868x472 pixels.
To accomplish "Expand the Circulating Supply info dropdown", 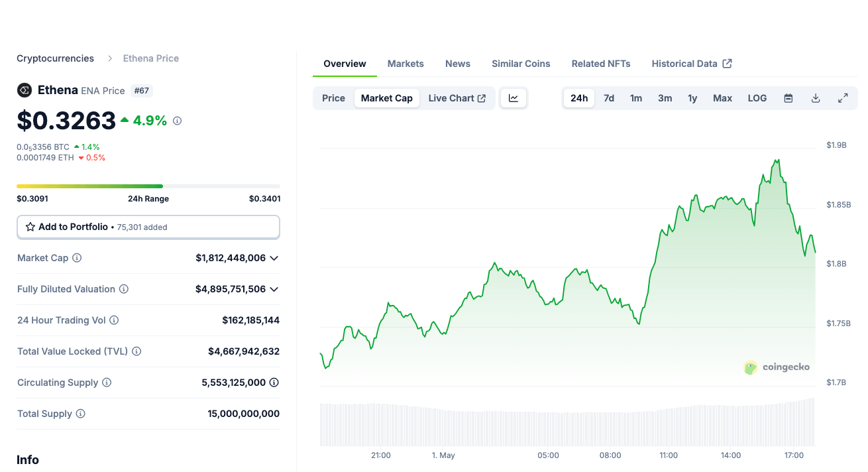I will (x=274, y=383).
